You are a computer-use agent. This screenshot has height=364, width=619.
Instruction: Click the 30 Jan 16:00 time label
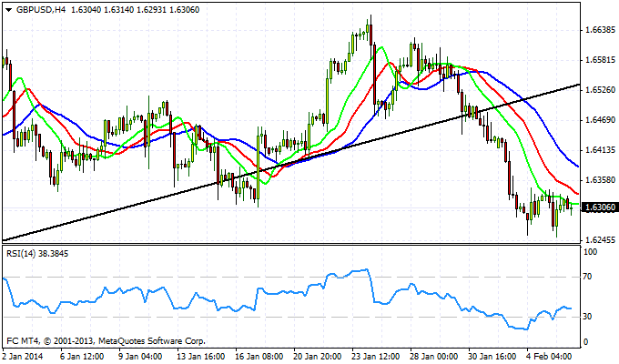click(x=492, y=357)
